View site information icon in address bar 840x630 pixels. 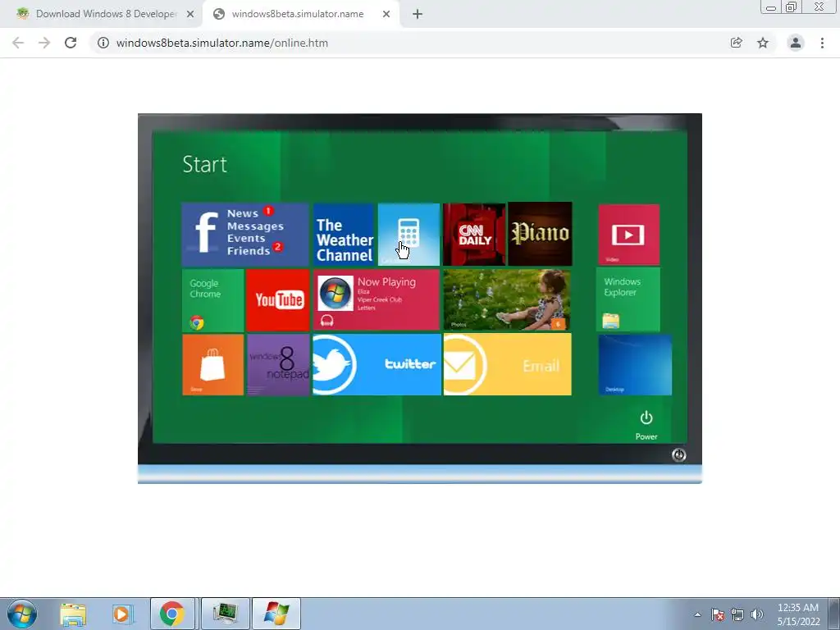click(x=103, y=43)
